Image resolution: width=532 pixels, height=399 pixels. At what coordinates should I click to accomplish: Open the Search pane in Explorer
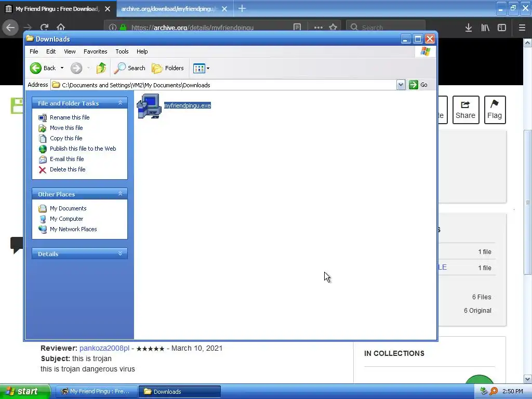[x=129, y=68]
